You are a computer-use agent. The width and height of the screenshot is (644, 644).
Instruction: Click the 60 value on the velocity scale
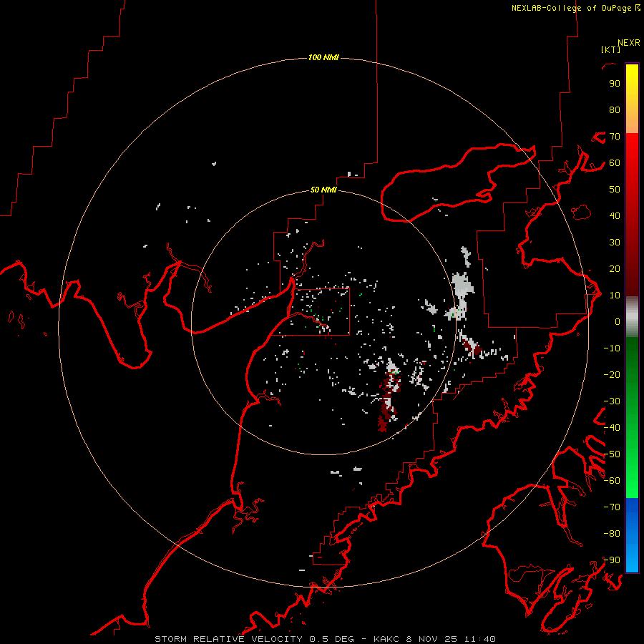(615, 163)
